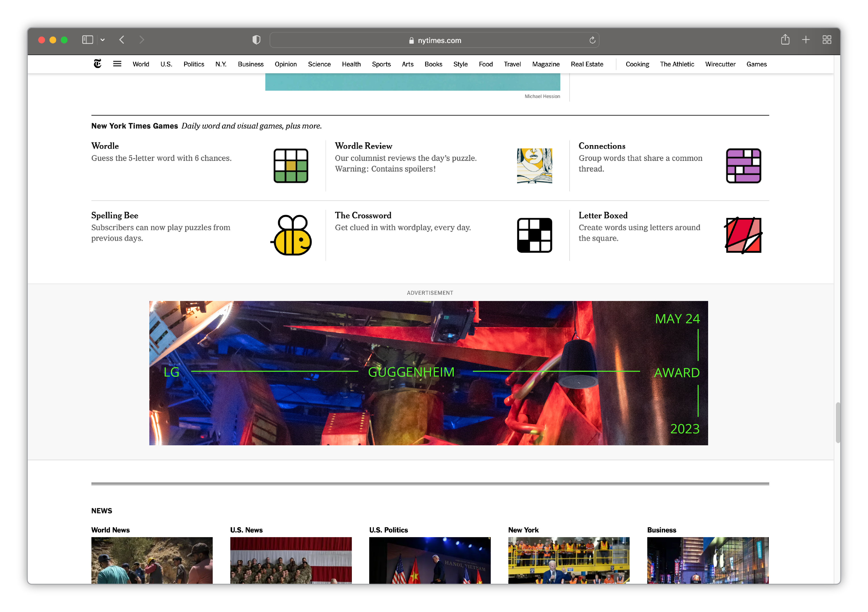This screenshot has height=612, width=868.
Task: Open the Real Estate section
Action: [x=587, y=64]
